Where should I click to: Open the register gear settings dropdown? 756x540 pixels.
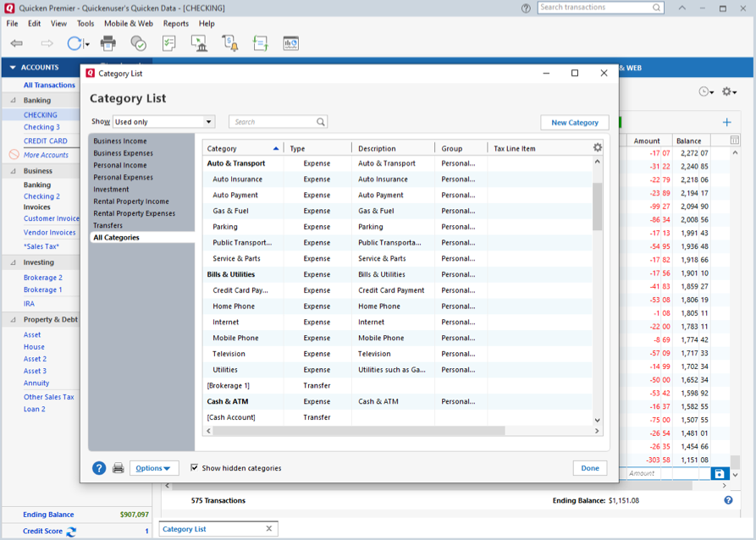click(x=729, y=91)
